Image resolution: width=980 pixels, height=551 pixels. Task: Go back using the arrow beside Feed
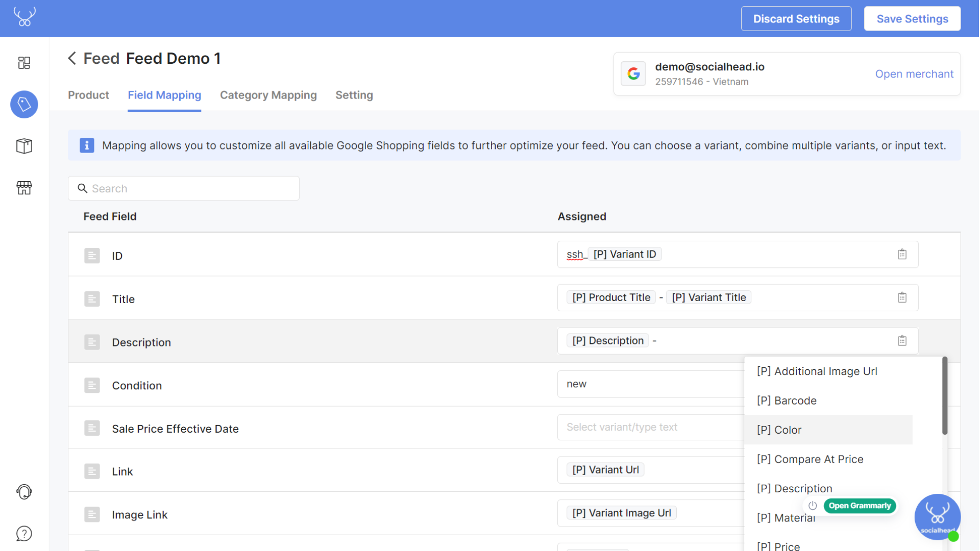coord(72,58)
